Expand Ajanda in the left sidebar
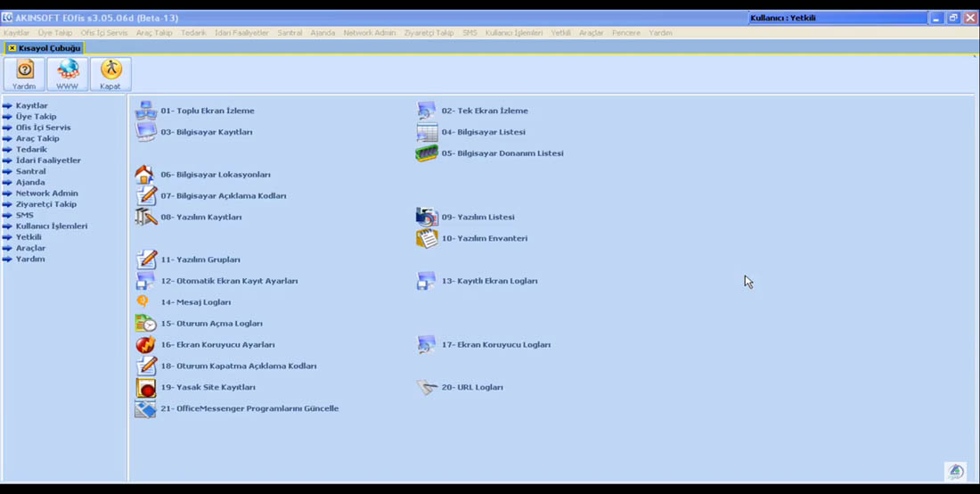980x494 pixels. click(x=30, y=182)
